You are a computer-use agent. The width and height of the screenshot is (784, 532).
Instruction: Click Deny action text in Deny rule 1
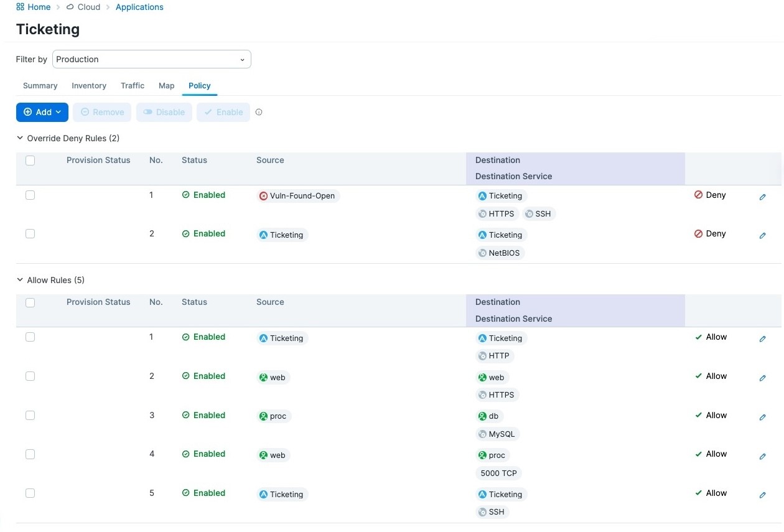(x=716, y=195)
